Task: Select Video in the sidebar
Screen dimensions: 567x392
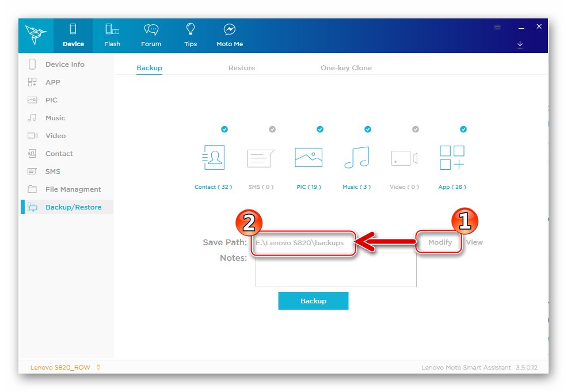Action: pos(67,136)
